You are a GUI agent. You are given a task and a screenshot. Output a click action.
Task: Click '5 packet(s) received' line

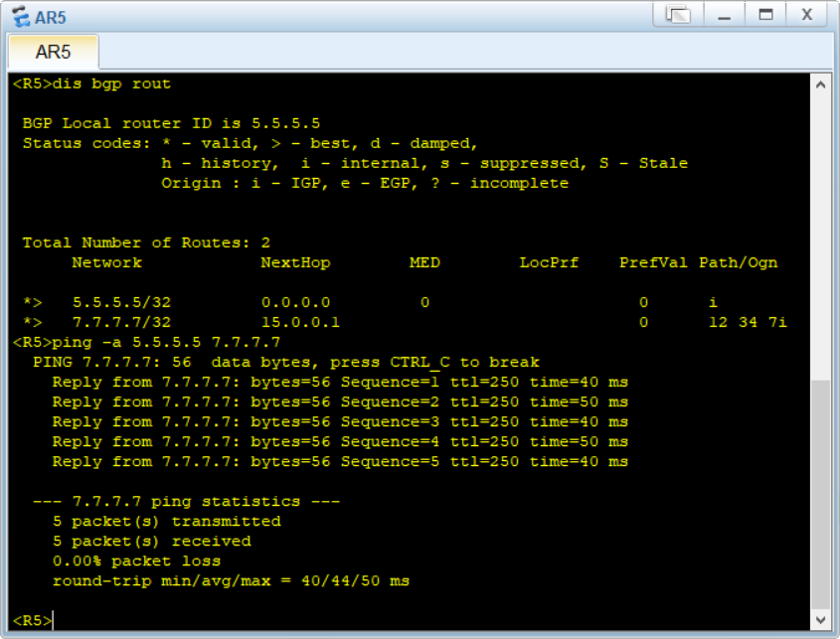(152, 541)
